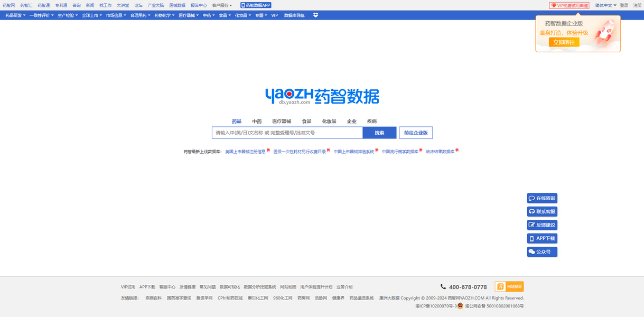Switch to the 企业 search tab
Screen dimensions: 644x317
click(352, 122)
